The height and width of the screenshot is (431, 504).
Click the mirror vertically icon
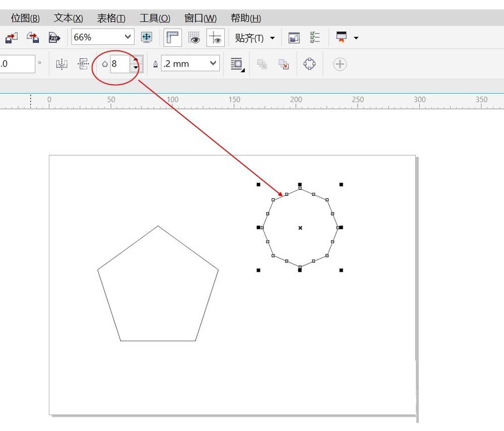(x=83, y=63)
